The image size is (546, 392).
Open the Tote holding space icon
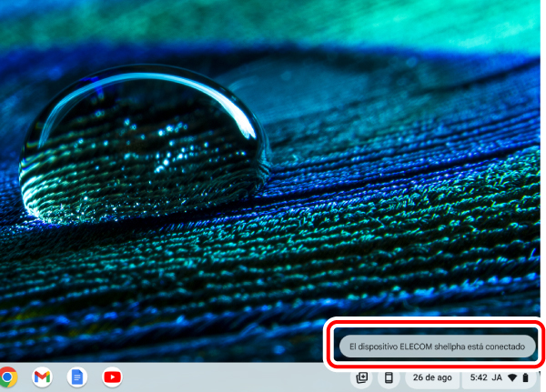tap(362, 377)
